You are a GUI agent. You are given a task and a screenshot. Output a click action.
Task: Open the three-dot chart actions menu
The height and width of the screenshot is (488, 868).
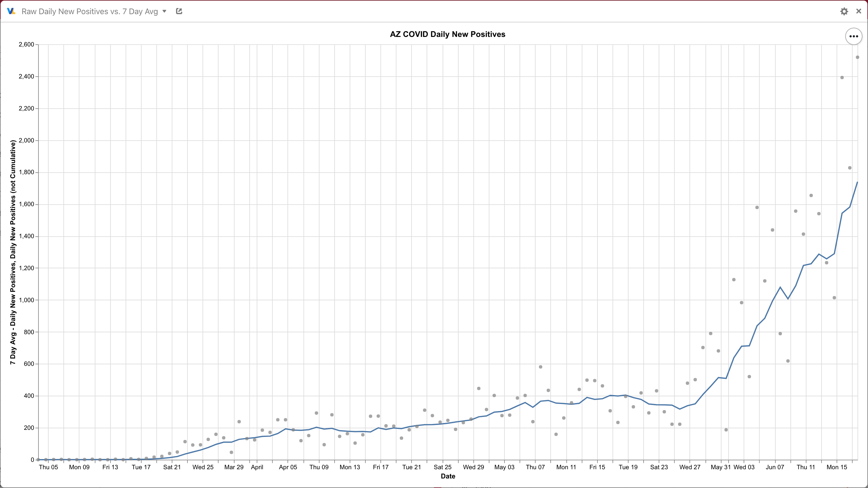click(854, 36)
